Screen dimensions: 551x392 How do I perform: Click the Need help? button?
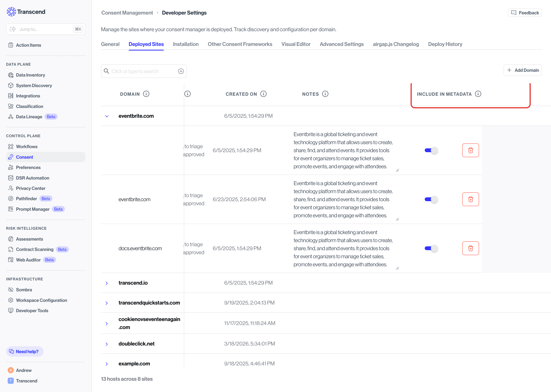coord(25,351)
